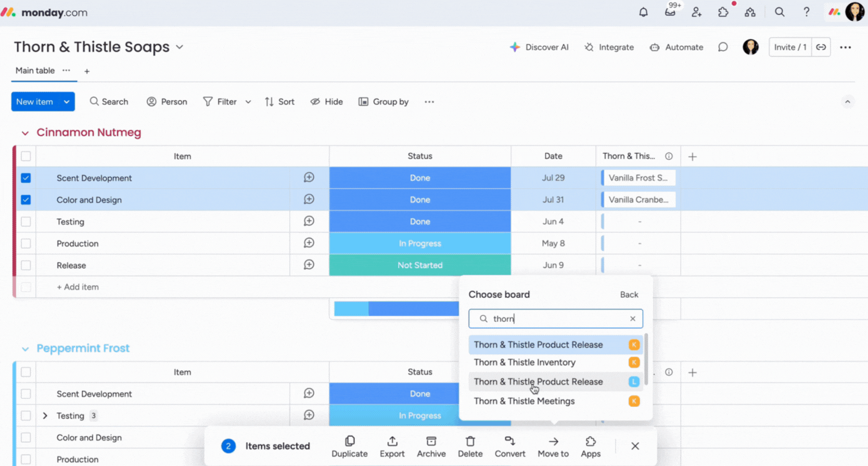Open updates for the Release item
This screenshot has height=466, width=868.
(309, 265)
